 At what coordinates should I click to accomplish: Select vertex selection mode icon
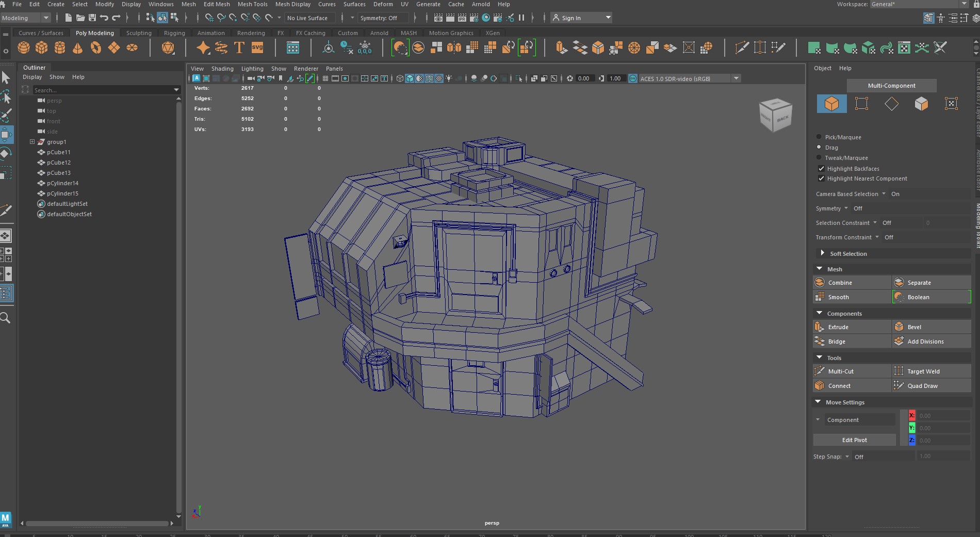click(861, 104)
